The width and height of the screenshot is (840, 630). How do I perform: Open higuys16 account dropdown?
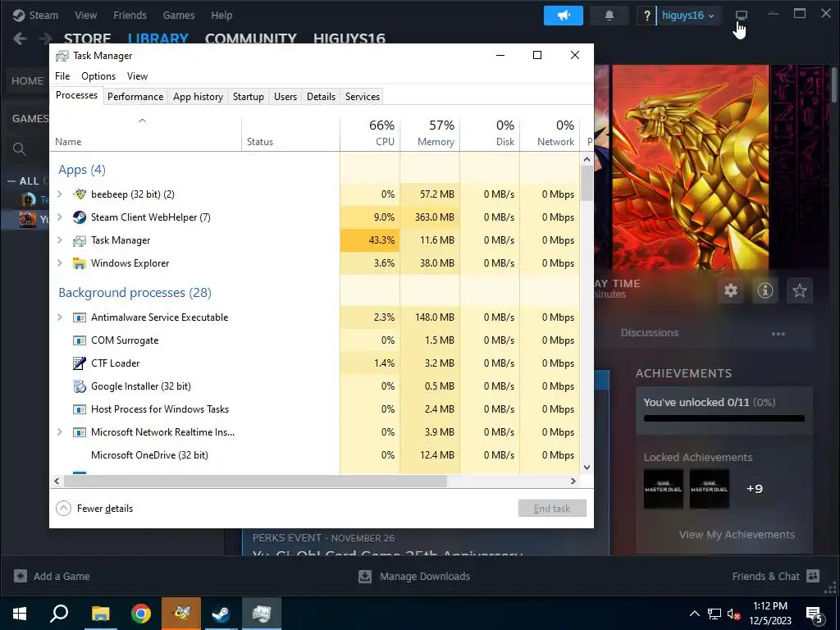click(x=688, y=16)
